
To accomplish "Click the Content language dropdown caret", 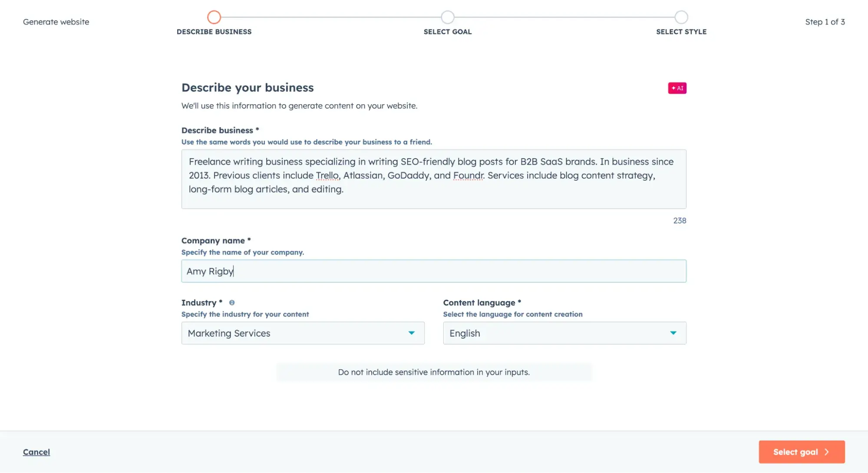I will point(673,333).
